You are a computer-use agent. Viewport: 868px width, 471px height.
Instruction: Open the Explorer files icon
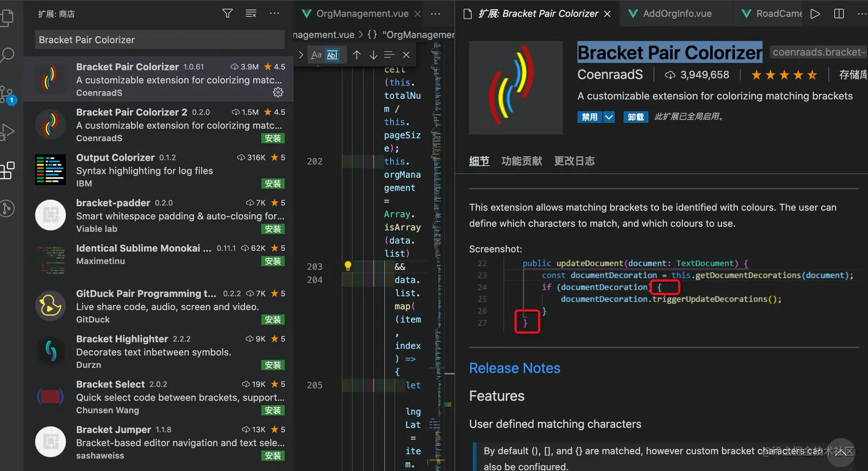click(7, 17)
